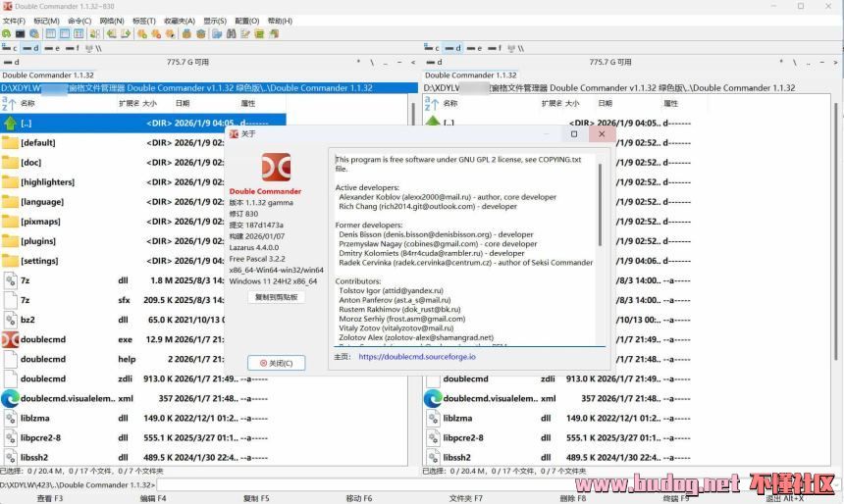This screenshot has width=844, height=504.
Task: Click the left panel root \ button
Action: [372, 63]
